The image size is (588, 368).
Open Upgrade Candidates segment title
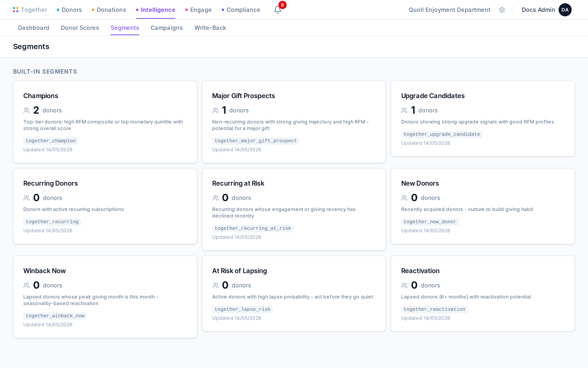[x=433, y=96]
